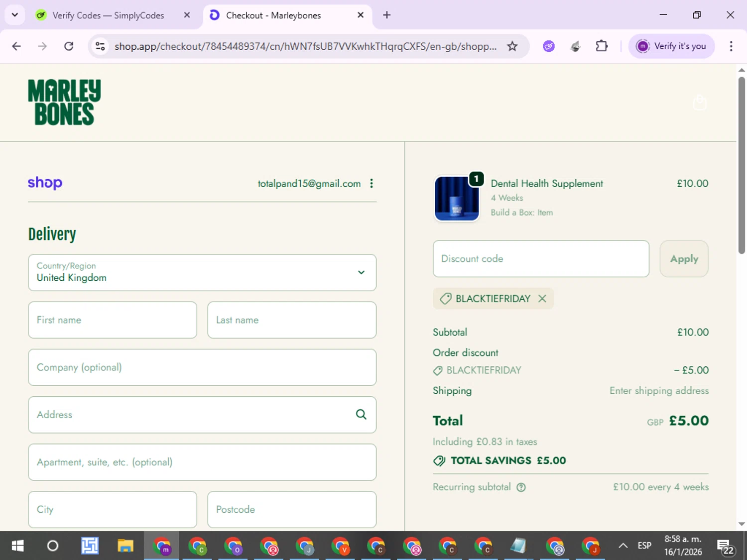The image size is (747, 560).
Task: Open account options next to totalpand15@gmail.com
Action: pyautogui.click(x=372, y=183)
